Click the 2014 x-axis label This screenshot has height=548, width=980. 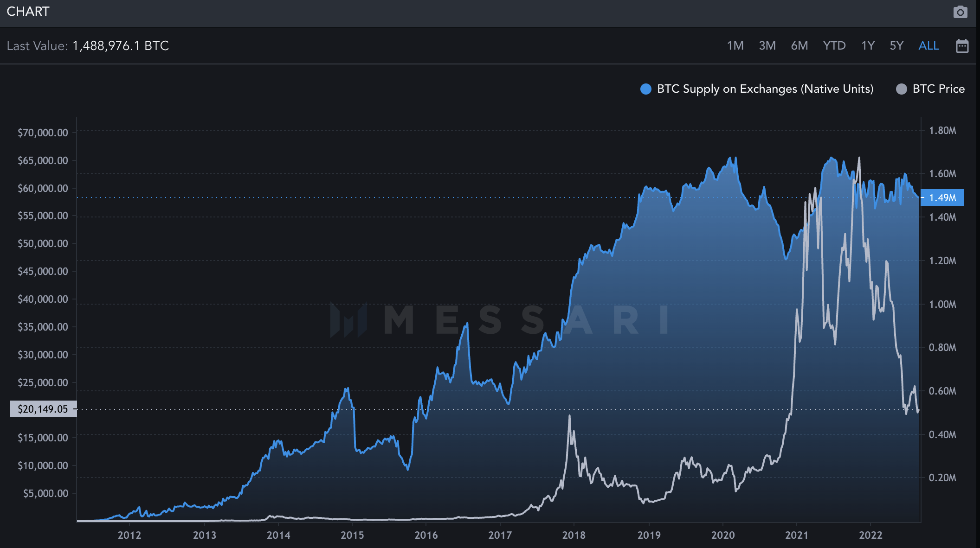coord(278,535)
